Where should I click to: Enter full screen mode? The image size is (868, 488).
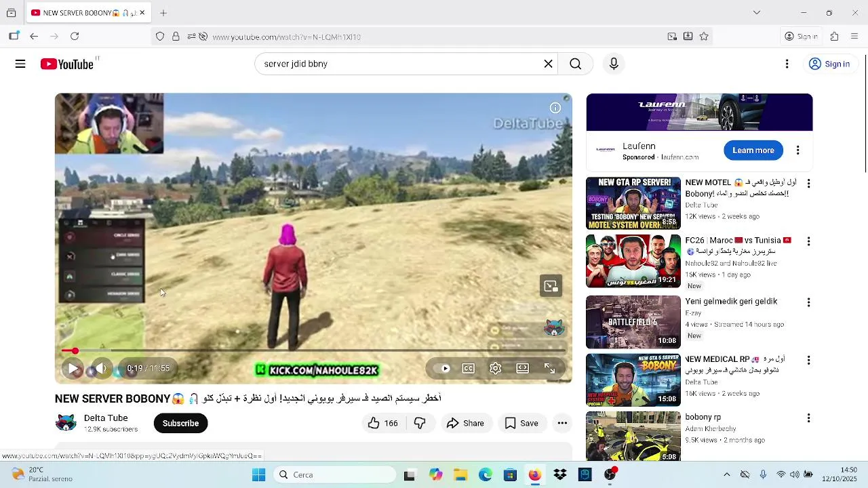point(550,369)
